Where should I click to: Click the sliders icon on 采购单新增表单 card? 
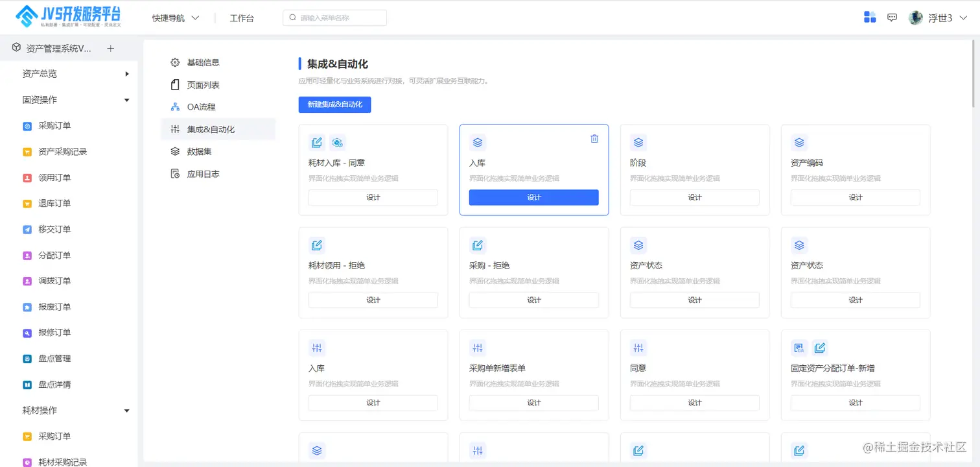click(478, 348)
